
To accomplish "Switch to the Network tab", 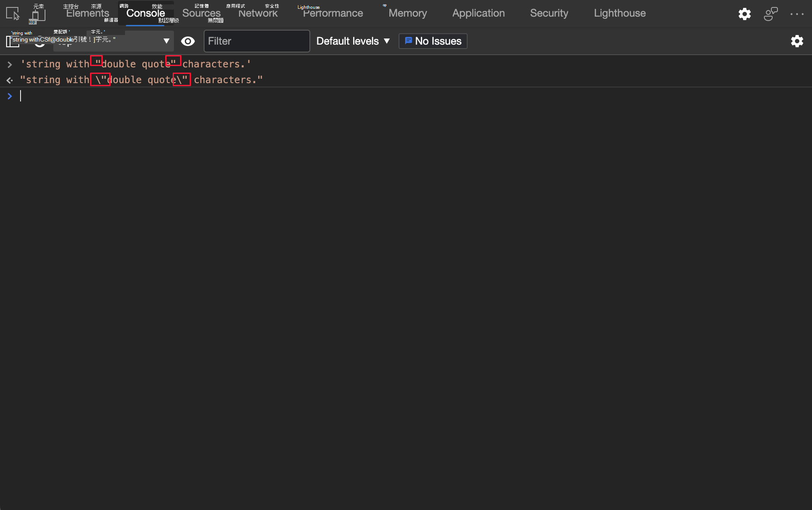I will click(258, 14).
